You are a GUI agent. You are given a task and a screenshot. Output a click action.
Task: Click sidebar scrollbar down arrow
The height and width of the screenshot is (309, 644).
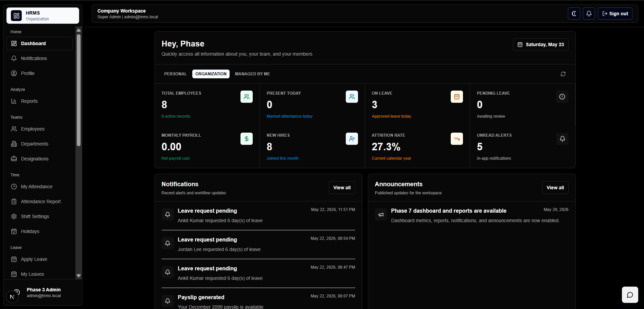click(x=78, y=276)
